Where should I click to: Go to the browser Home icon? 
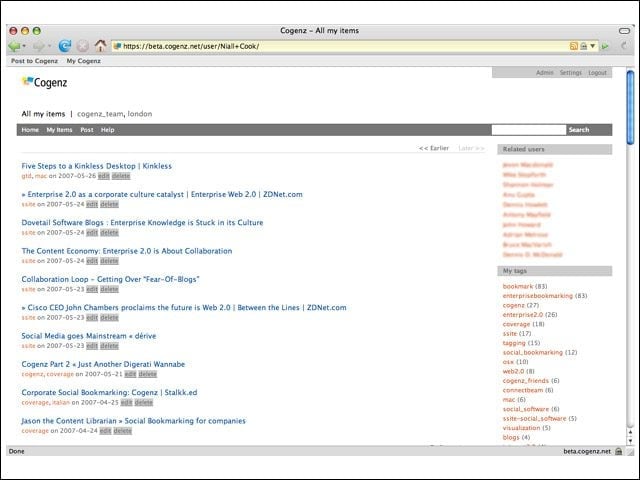(100, 46)
